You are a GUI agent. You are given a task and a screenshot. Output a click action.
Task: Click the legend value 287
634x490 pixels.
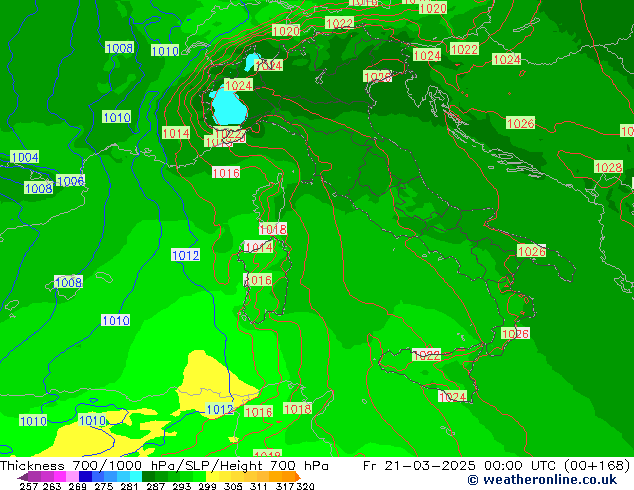[x=156, y=486]
